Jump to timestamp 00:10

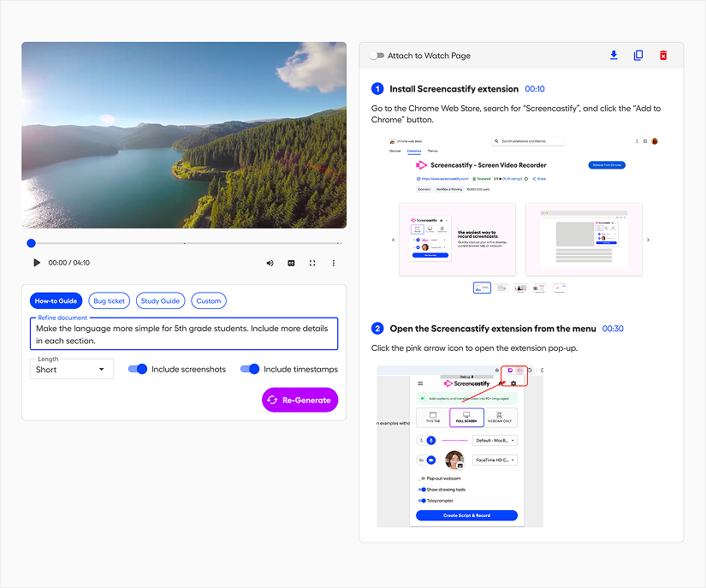[x=535, y=89]
